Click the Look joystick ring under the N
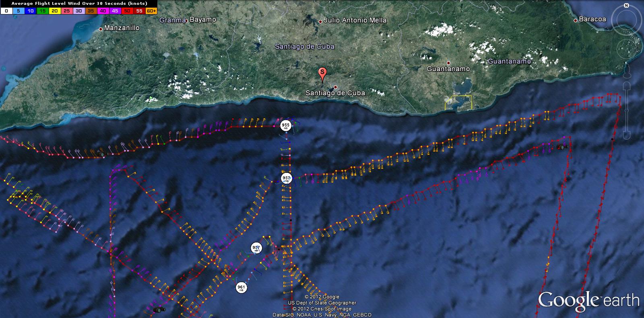Screen dimensions: 644x318 click(627, 20)
